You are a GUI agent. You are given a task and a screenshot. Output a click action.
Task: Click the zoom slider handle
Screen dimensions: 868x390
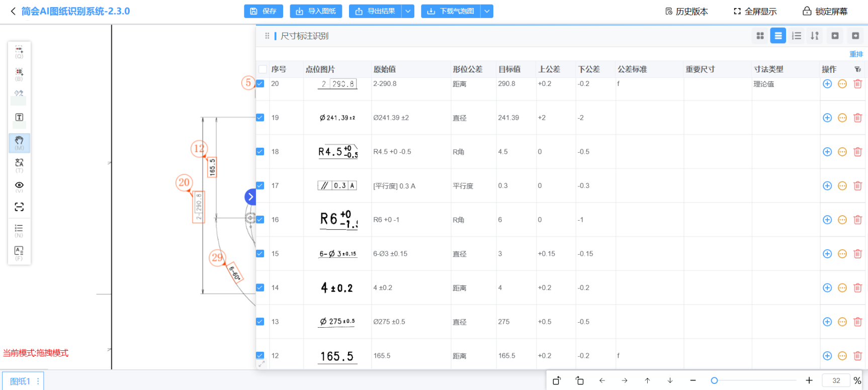pos(714,380)
